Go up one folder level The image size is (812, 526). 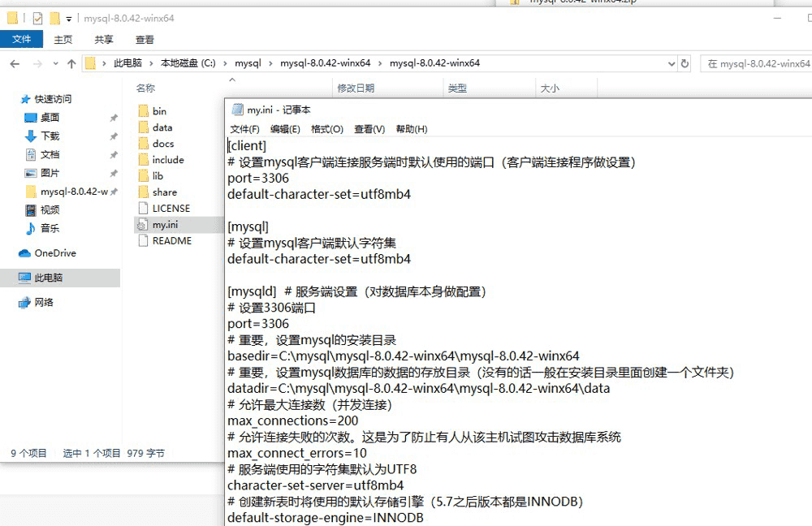coord(71,63)
